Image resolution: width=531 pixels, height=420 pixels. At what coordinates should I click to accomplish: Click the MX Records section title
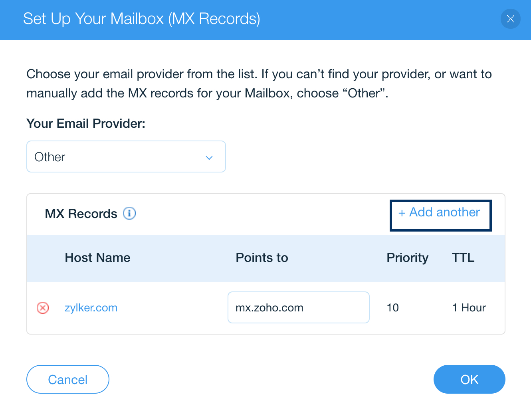(81, 214)
